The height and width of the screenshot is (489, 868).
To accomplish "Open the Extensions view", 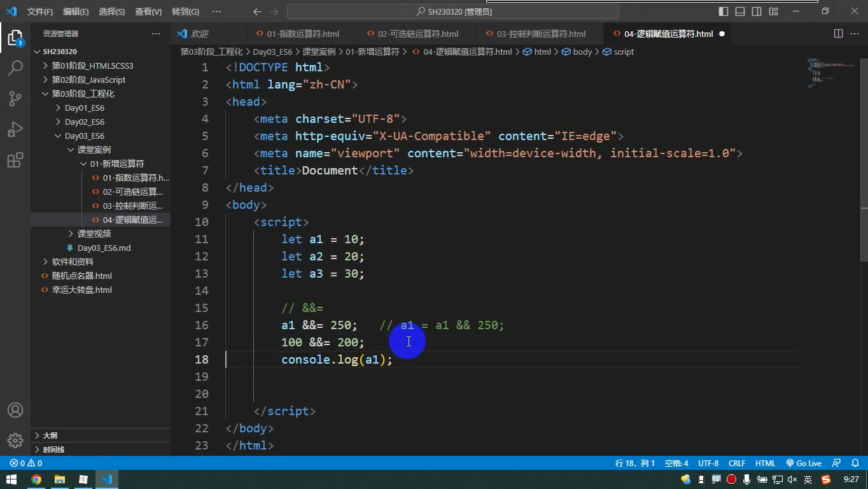I will [15, 159].
